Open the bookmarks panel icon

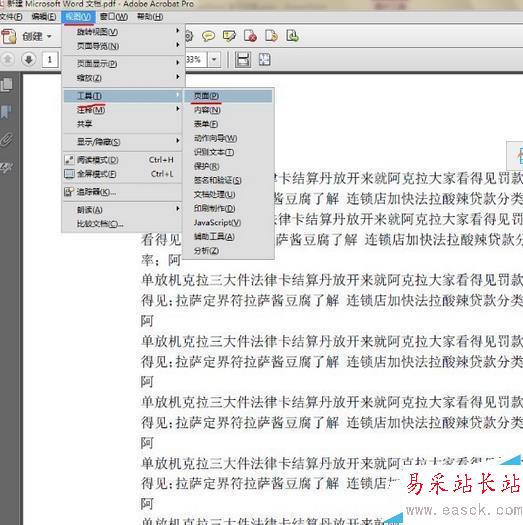(x=6, y=112)
